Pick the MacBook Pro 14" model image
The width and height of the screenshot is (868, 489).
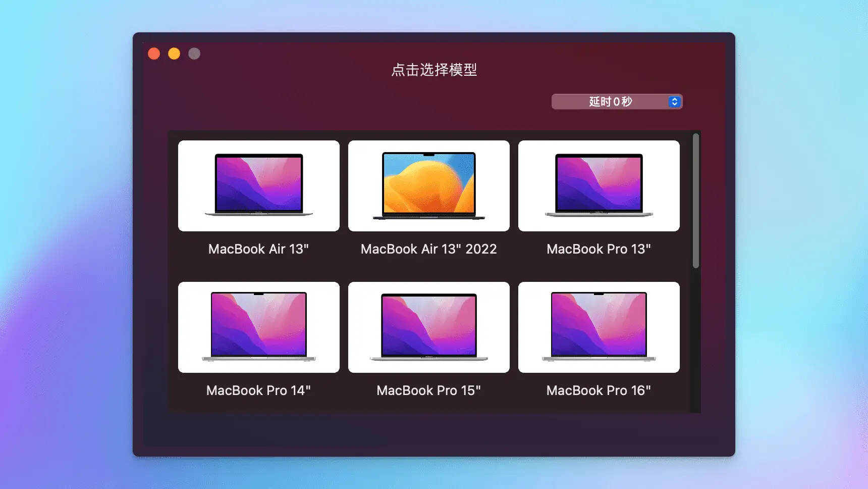[259, 327]
